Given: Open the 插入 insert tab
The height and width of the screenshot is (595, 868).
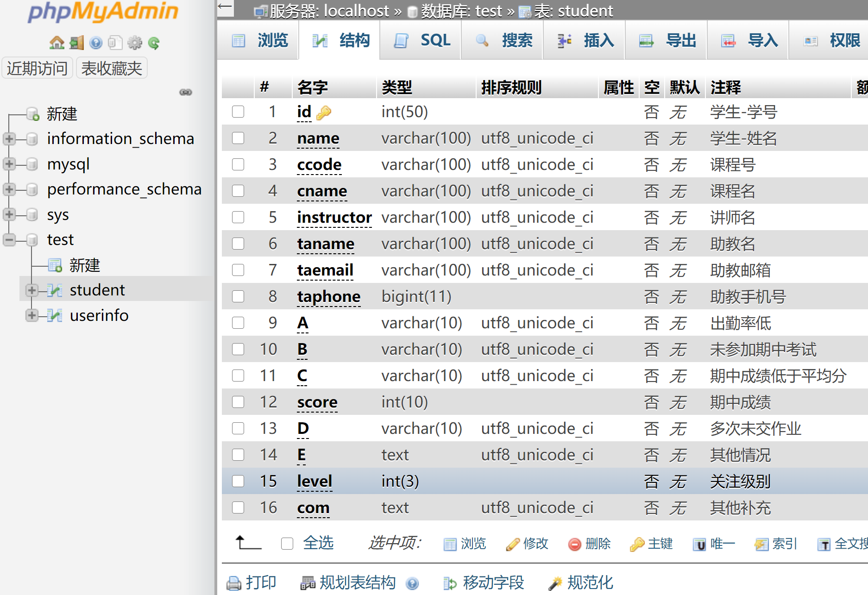Looking at the screenshot, I should tap(585, 41).
